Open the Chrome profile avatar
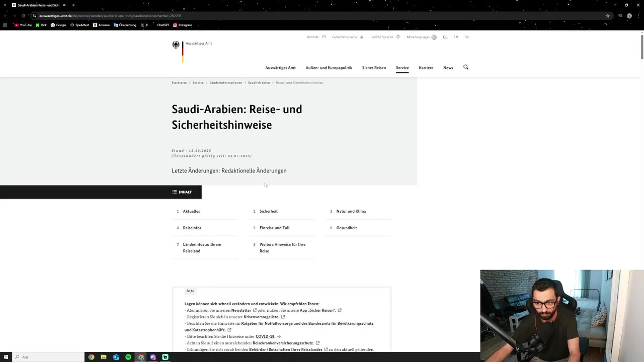Screen dimensions: 644x362 pyautogui.click(x=629, y=16)
